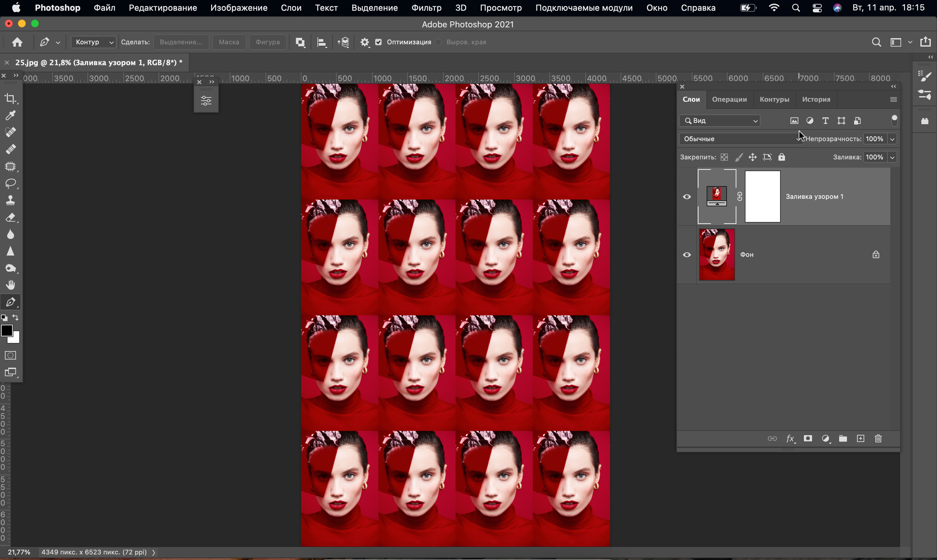
Task: Expand the Контур mode dropdown
Action: click(x=93, y=42)
